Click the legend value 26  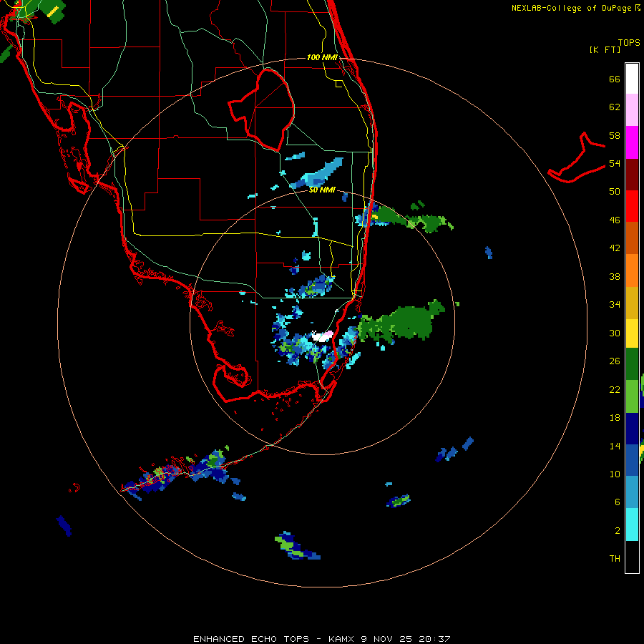tap(615, 361)
